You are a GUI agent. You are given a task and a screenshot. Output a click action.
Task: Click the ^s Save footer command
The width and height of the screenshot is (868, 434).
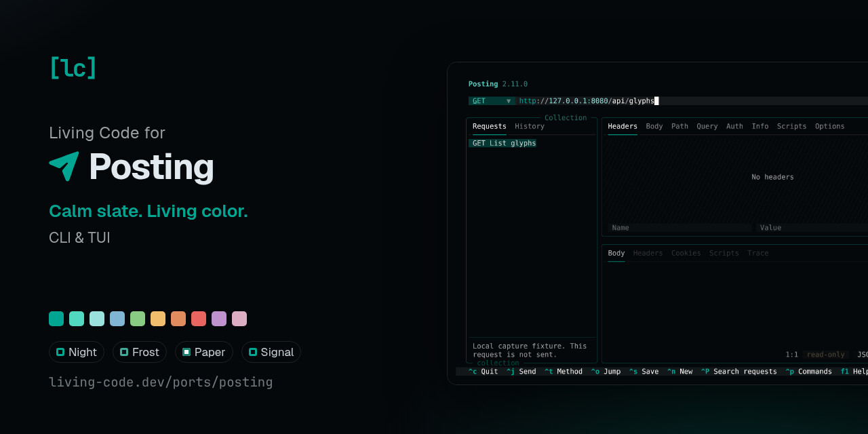644,372
